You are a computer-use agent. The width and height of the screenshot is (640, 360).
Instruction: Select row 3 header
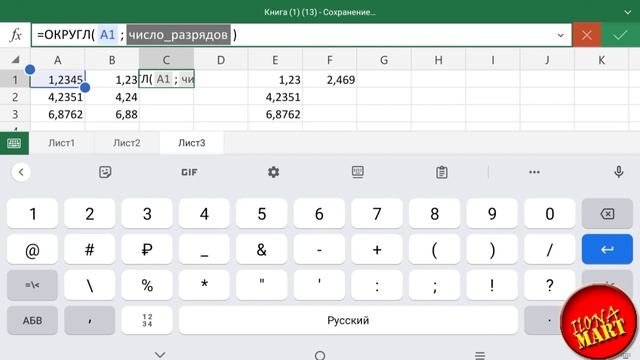point(15,114)
